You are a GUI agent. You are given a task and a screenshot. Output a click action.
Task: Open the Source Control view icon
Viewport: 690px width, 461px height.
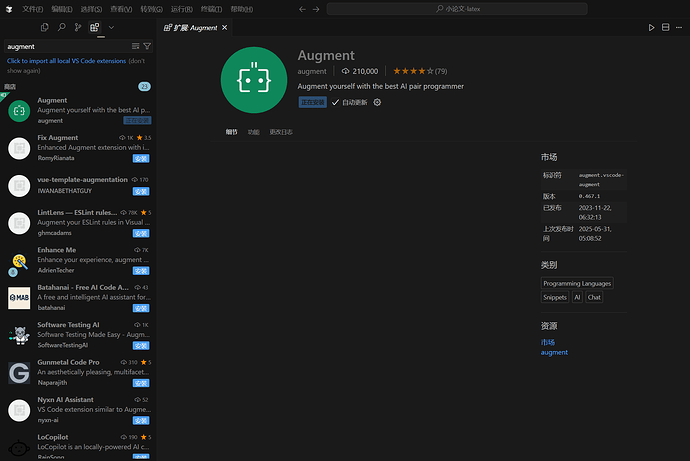point(78,27)
